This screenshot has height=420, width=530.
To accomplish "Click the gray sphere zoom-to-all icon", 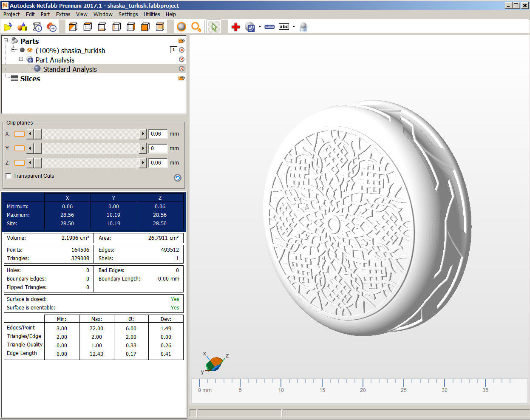I will point(181,27).
